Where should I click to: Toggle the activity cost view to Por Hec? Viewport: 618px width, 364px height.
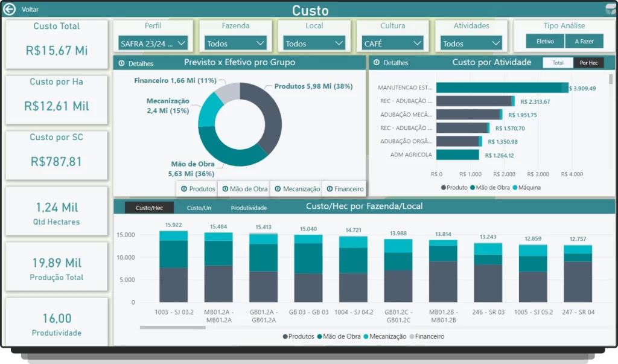(588, 63)
